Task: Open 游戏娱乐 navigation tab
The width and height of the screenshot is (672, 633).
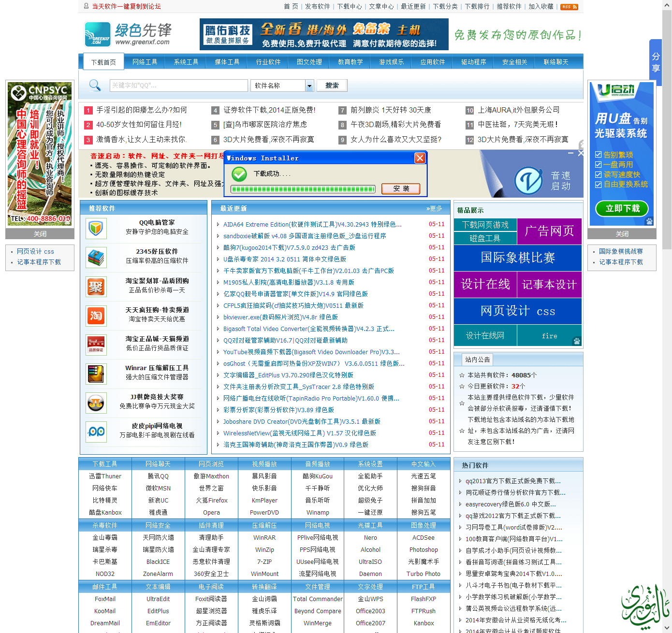Action: 391,62
